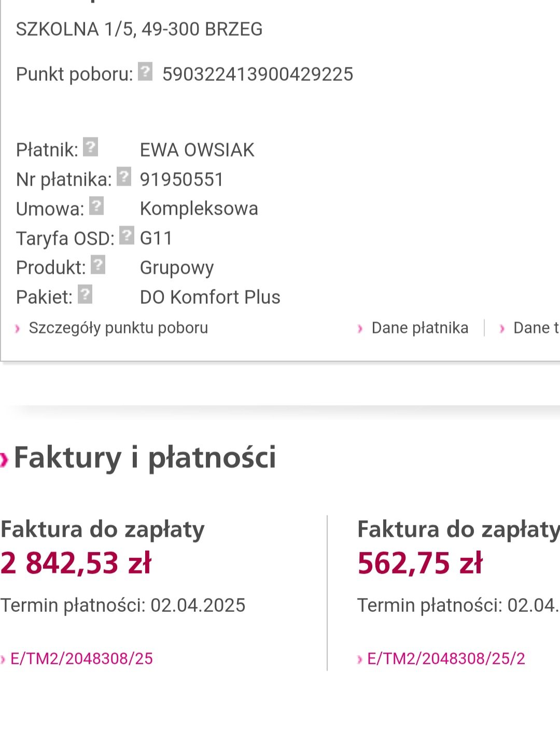Open invoice E/TM2/2048308/25/2

(x=446, y=658)
